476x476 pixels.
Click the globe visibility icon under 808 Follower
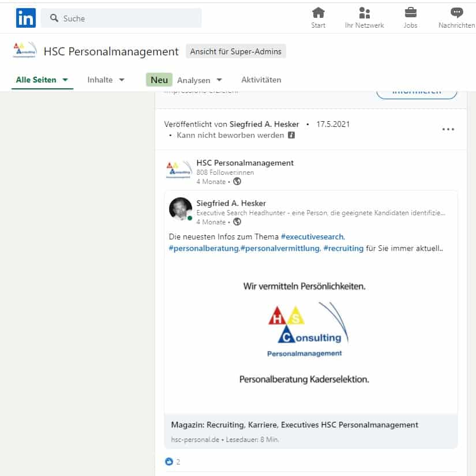point(237,182)
